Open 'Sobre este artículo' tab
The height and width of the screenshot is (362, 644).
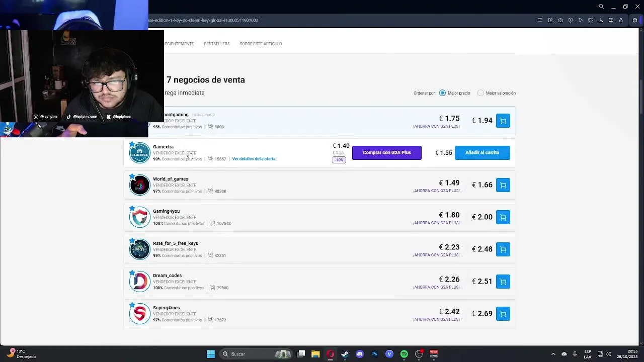[261, 44]
